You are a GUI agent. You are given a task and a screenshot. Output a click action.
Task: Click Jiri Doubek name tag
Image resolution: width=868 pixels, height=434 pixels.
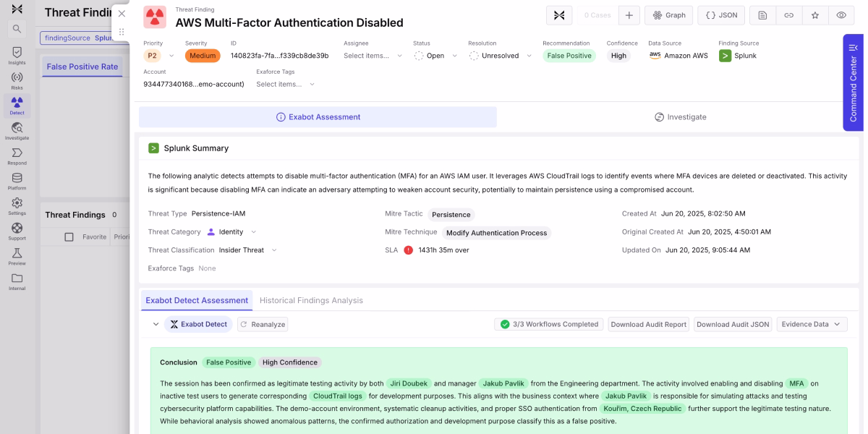click(x=409, y=383)
